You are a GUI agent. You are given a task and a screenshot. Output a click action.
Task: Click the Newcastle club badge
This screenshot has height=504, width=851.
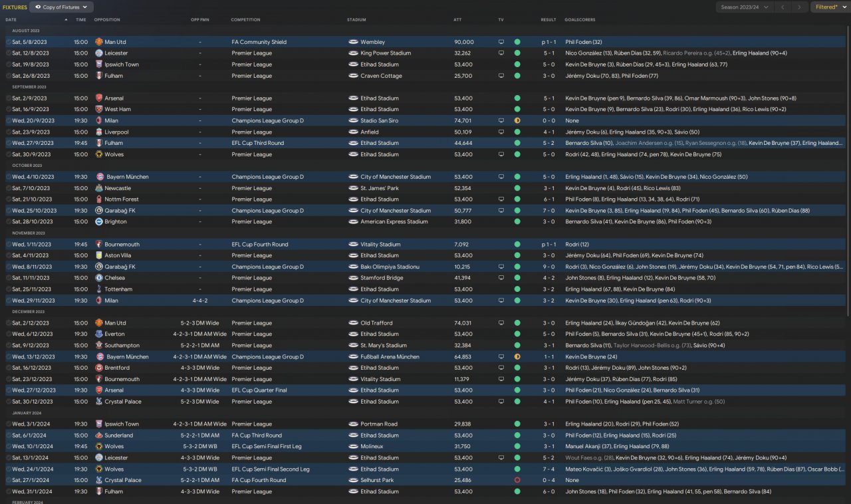98,188
